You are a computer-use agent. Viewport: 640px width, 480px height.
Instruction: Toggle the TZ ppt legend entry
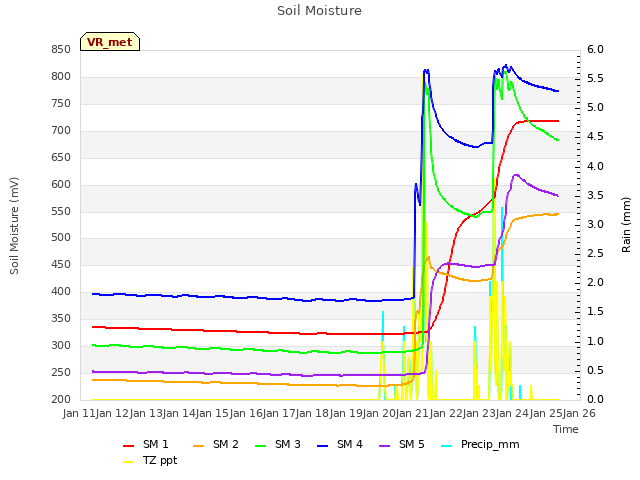coord(150,460)
